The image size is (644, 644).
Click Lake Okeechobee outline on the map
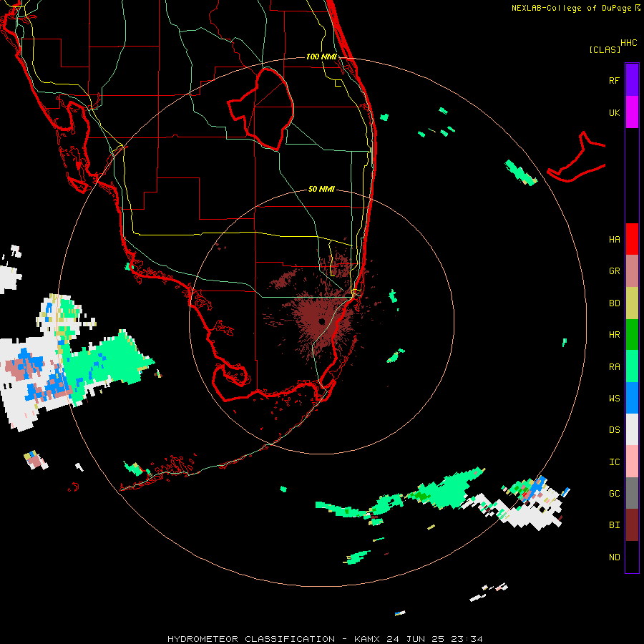[x=261, y=108]
